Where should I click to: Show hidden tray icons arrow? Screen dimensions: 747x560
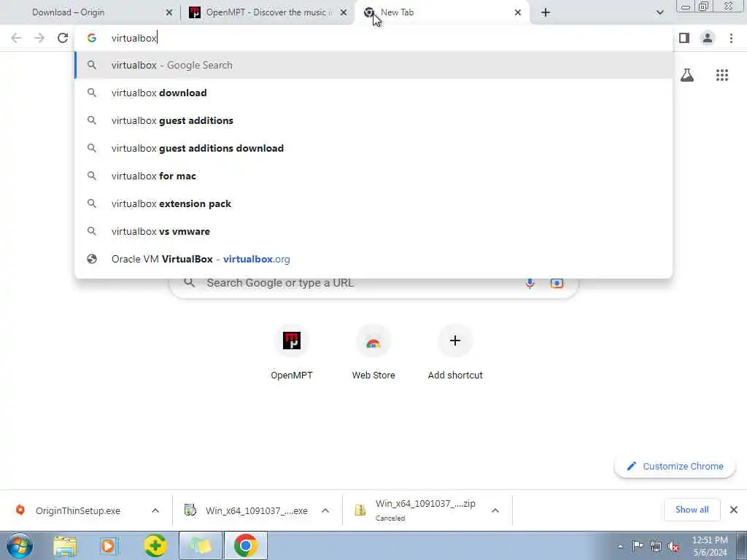[620, 547]
